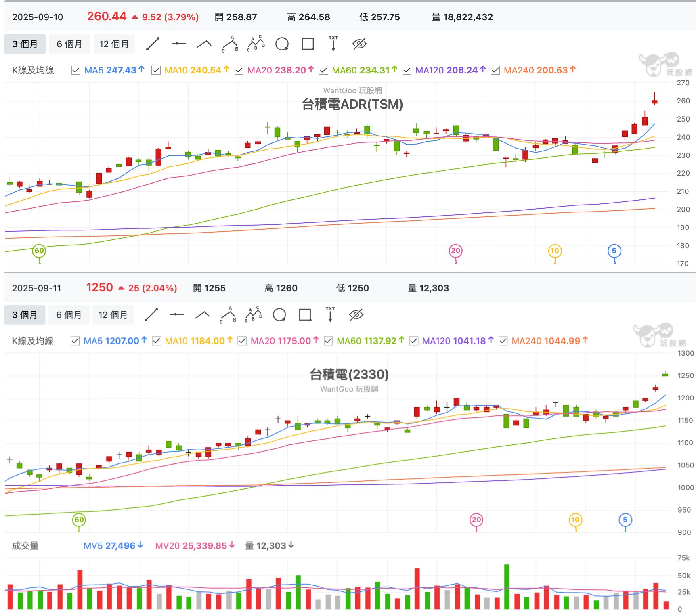Select the horizontal ray tool on the TSM chart
Viewport: 696px width, 616px height.
pyautogui.click(x=178, y=44)
